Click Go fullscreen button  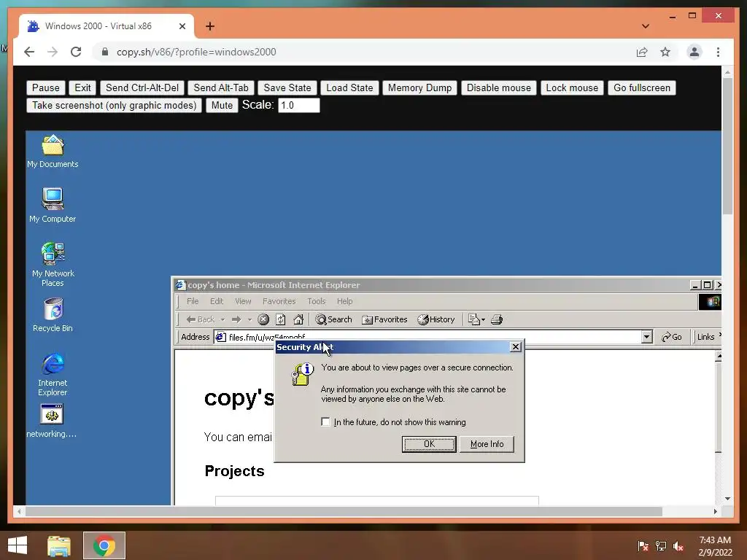(x=642, y=87)
